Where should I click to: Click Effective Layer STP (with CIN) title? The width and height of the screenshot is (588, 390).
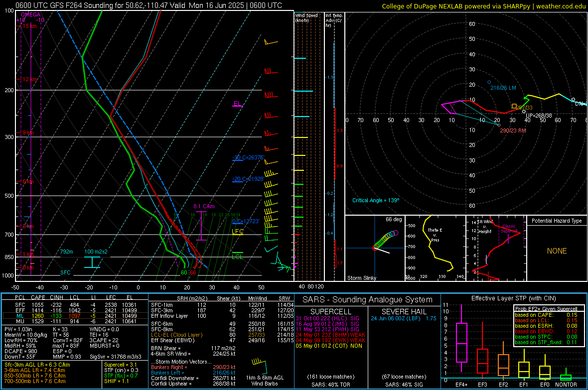click(513, 298)
